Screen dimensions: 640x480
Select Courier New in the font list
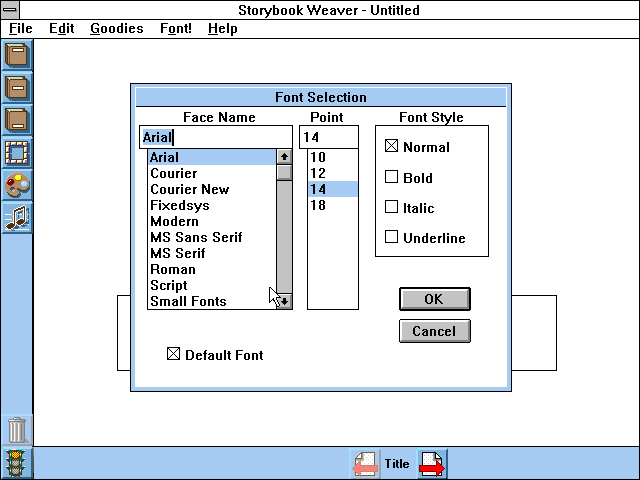(x=211, y=189)
